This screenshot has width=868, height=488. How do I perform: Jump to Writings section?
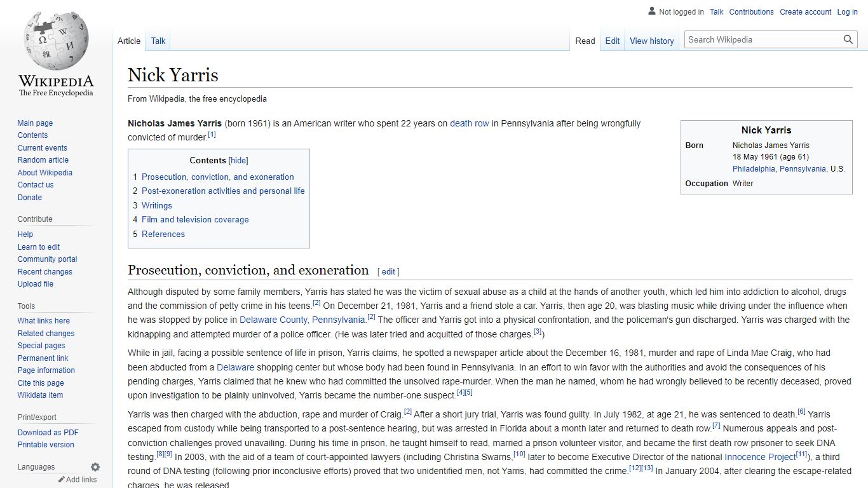pos(157,206)
